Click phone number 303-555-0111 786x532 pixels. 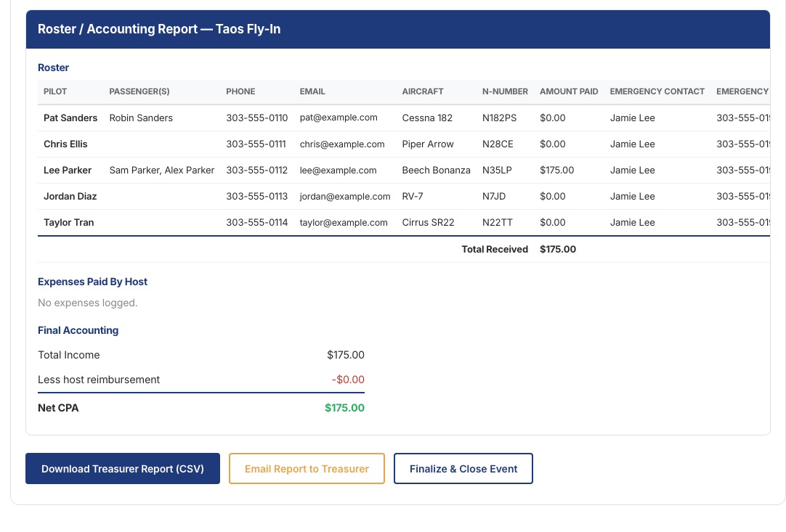(256, 144)
